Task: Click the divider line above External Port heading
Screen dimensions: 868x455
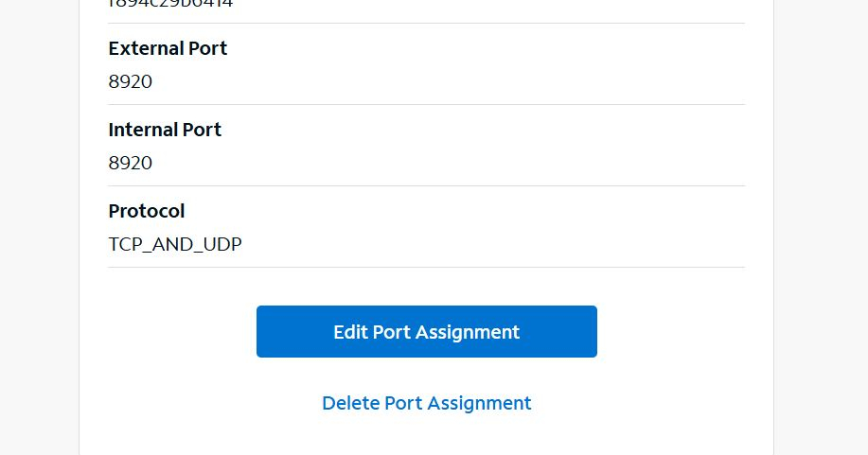Action: click(426, 23)
